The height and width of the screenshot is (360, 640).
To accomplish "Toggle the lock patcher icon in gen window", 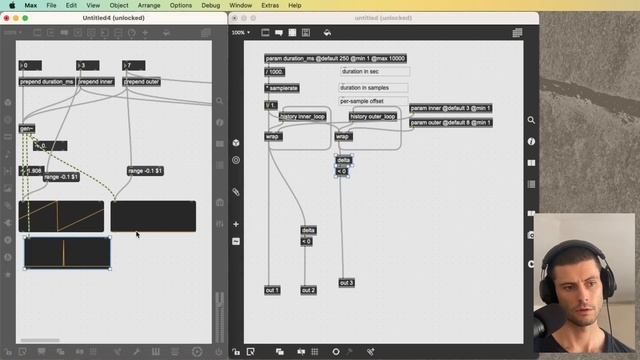I will pyautogui.click(x=236, y=352).
